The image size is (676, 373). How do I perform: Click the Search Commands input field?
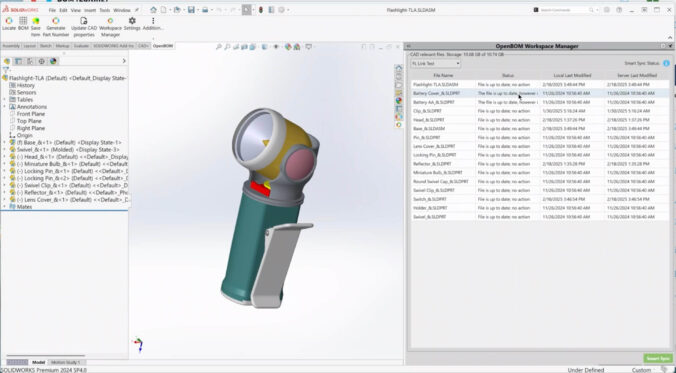pyautogui.click(x=566, y=10)
